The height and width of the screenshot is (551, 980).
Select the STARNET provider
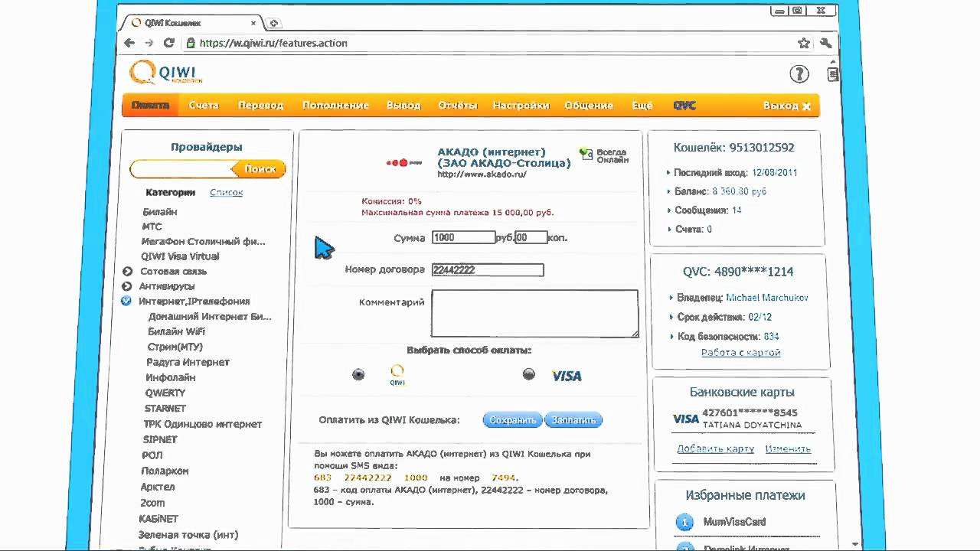pos(165,409)
